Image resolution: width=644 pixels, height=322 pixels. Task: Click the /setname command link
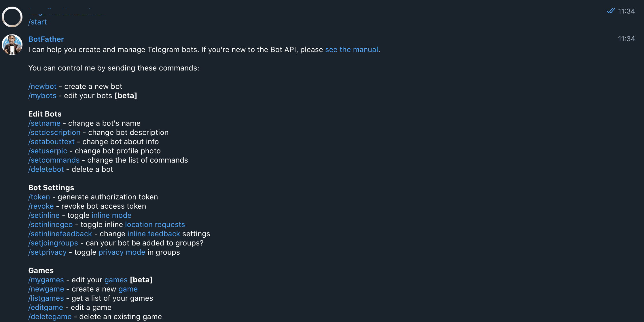[44, 123]
